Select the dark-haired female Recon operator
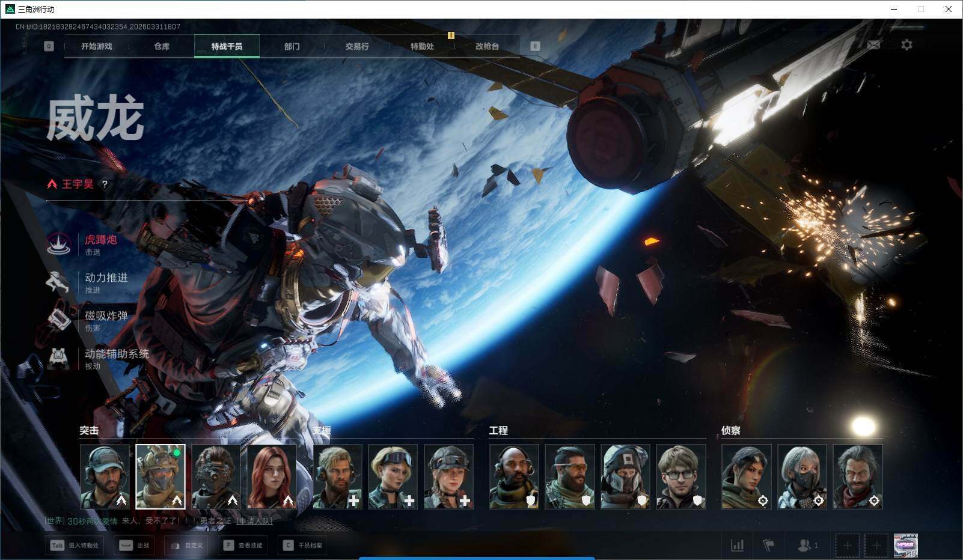The image size is (963, 560). click(747, 476)
